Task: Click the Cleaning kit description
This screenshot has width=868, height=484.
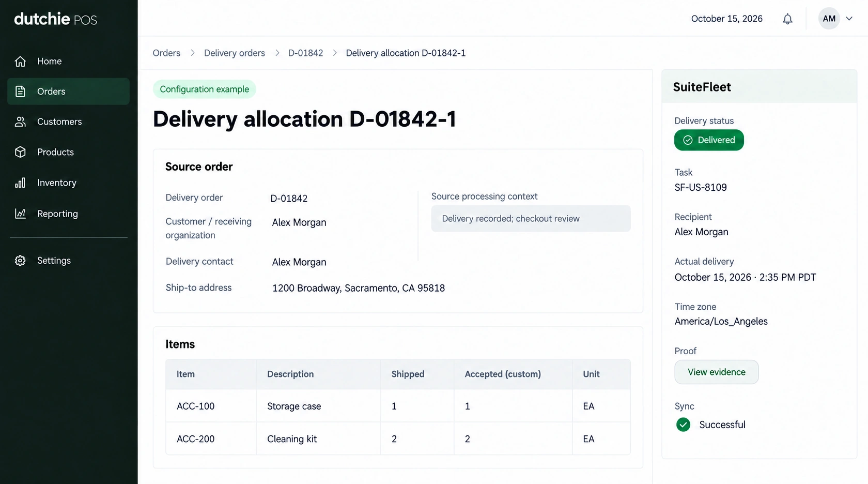Action: [x=292, y=438]
